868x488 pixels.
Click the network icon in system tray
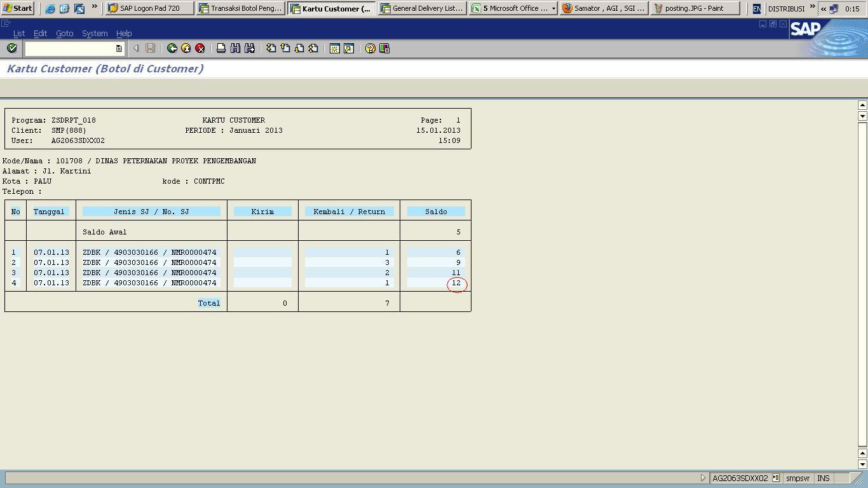(834, 9)
